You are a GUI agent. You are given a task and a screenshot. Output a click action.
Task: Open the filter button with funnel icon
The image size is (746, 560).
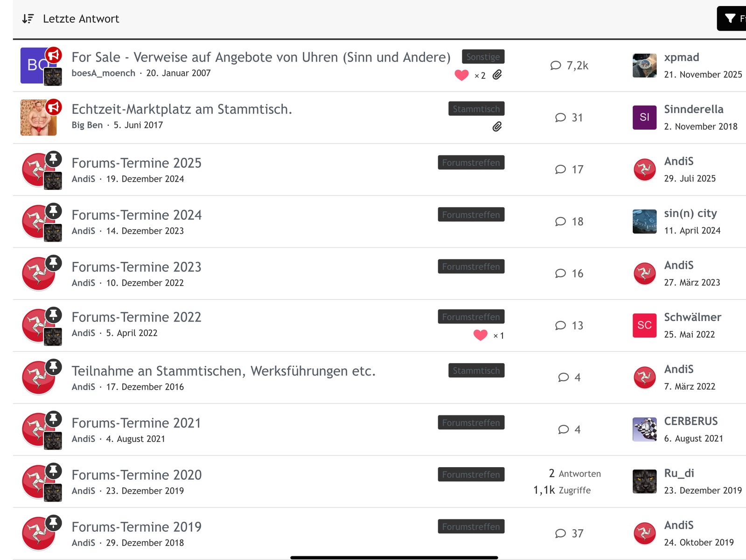[x=731, y=19]
